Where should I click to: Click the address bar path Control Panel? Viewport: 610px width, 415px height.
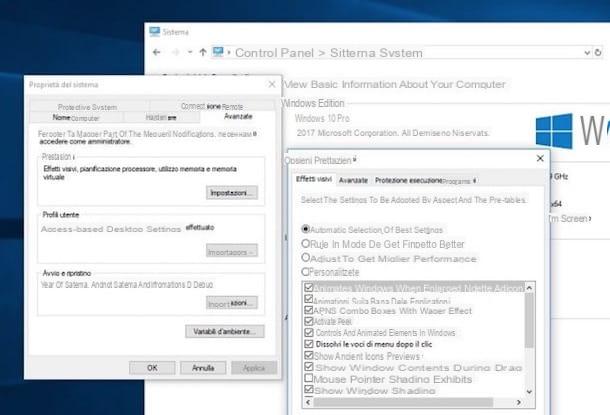click(274, 53)
